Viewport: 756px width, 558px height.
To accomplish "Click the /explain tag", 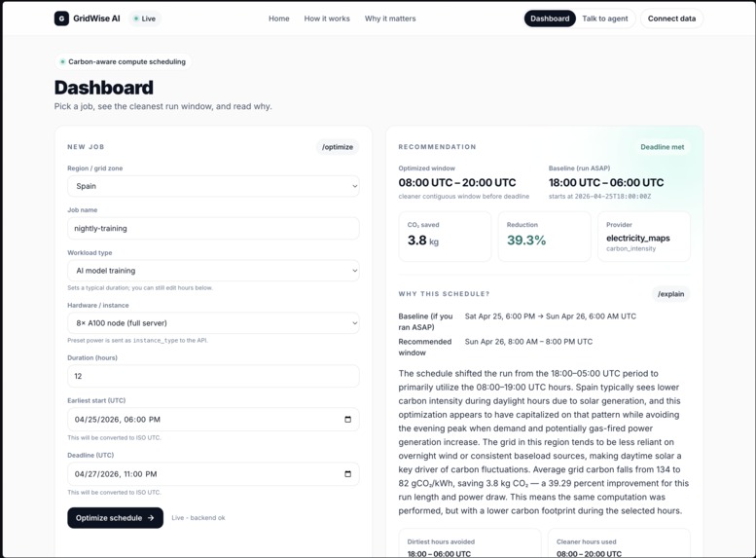I will (670, 293).
